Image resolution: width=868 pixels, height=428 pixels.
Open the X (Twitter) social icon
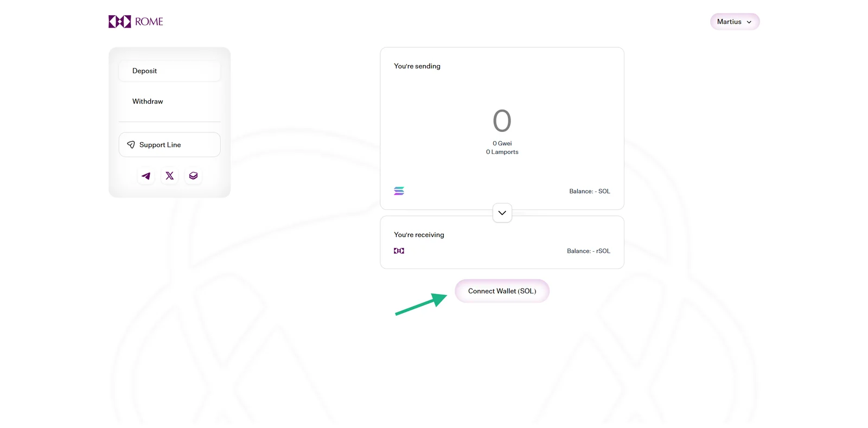[x=170, y=176]
